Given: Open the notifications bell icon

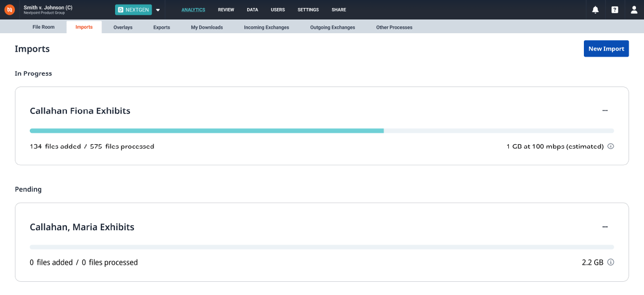Looking at the screenshot, I should tap(595, 10).
